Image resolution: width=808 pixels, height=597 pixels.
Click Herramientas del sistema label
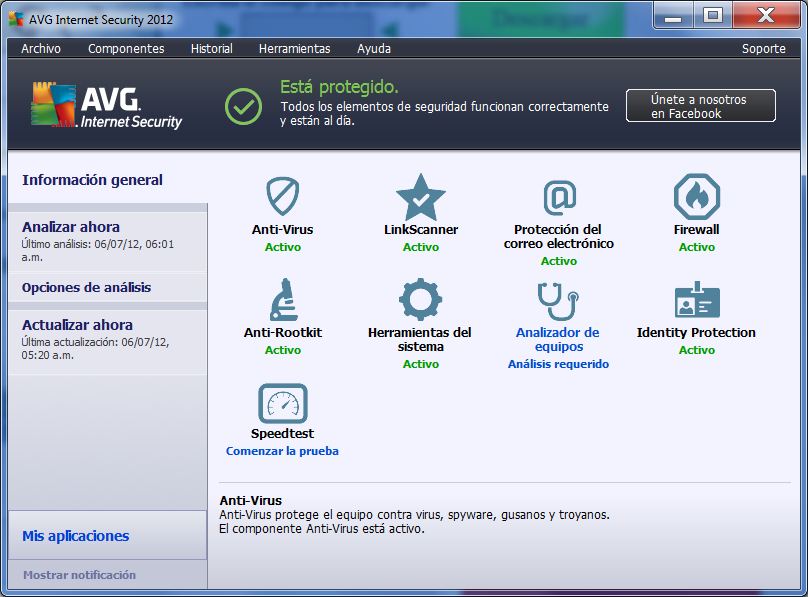(x=420, y=339)
